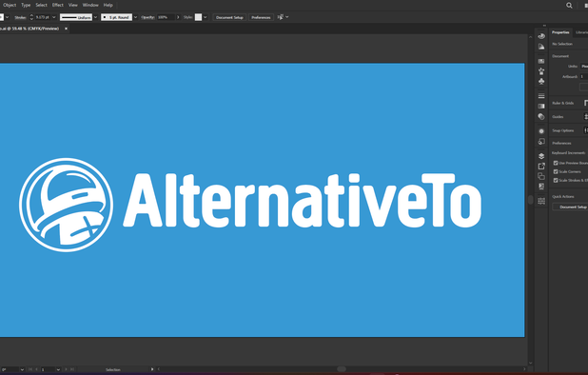Close the document tab
Image resolution: width=588 pixels, height=375 pixels.
pos(66,29)
